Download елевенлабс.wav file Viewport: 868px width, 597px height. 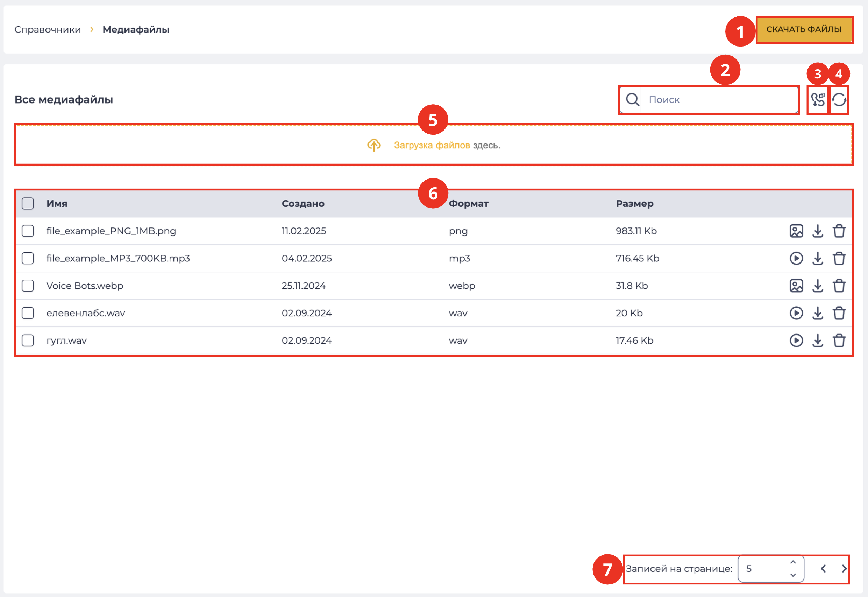coord(818,313)
